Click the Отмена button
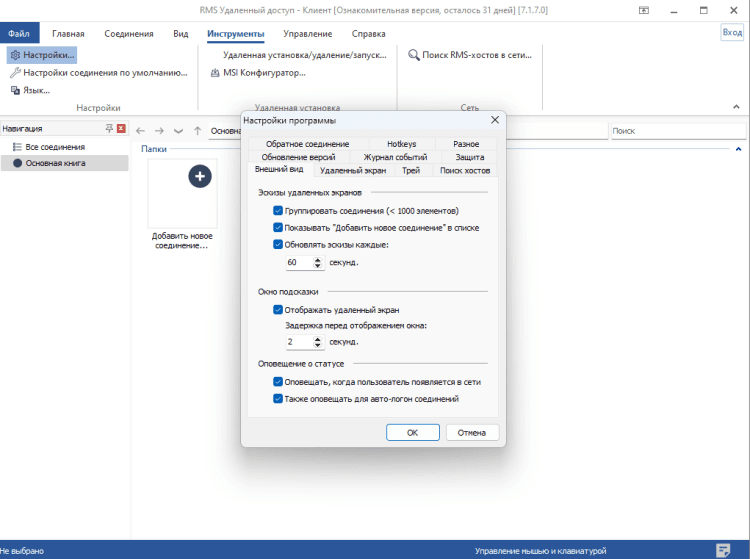 pos(472,432)
